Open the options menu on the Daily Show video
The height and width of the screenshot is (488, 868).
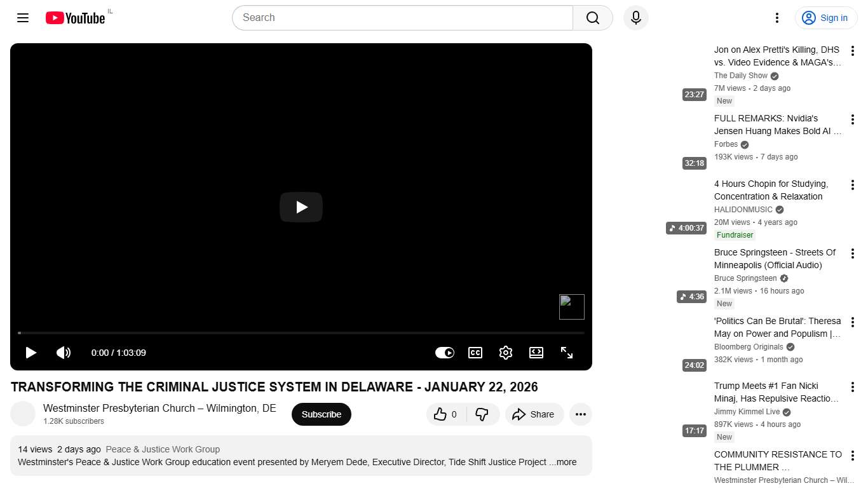(x=852, y=51)
